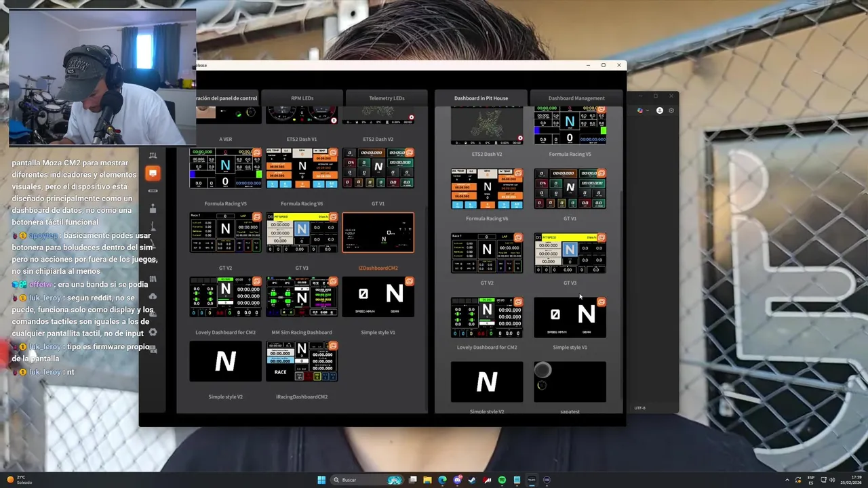Open the handbrake section in the sidebar
The height and width of the screenshot is (488, 868).
point(153,226)
